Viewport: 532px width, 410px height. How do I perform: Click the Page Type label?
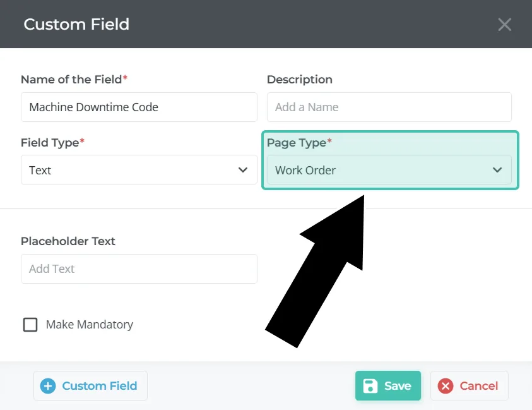coord(296,143)
